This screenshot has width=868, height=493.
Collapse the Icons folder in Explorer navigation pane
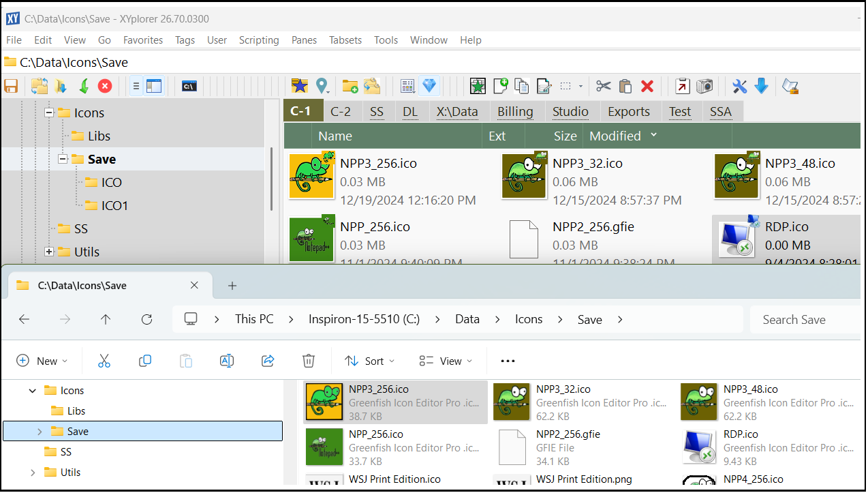pyautogui.click(x=32, y=391)
